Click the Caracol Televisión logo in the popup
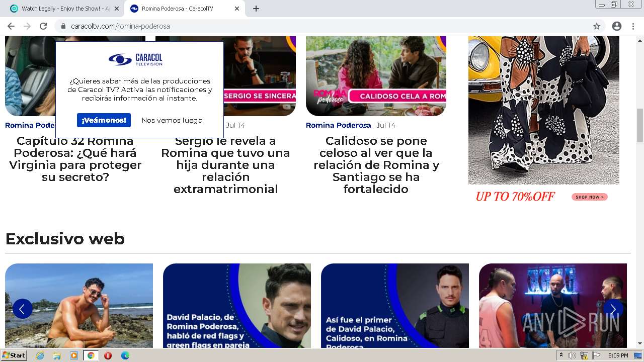The width and height of the screenshot is (644, 362). [136, 59]
